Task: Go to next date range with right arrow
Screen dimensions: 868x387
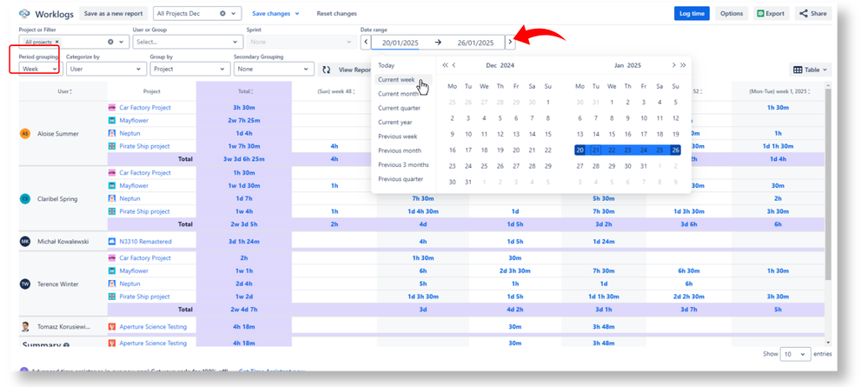Action: 510,42
